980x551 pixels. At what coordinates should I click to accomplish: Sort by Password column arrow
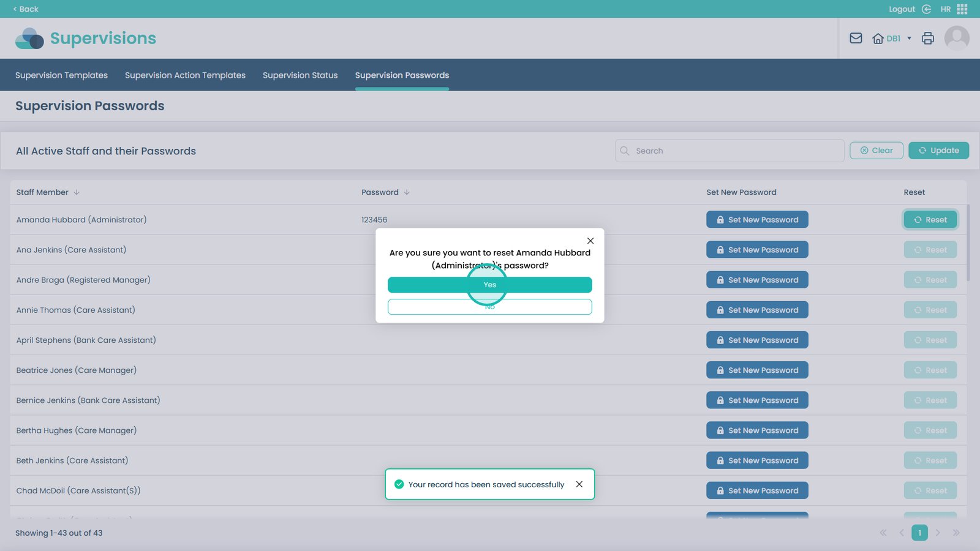407,192
